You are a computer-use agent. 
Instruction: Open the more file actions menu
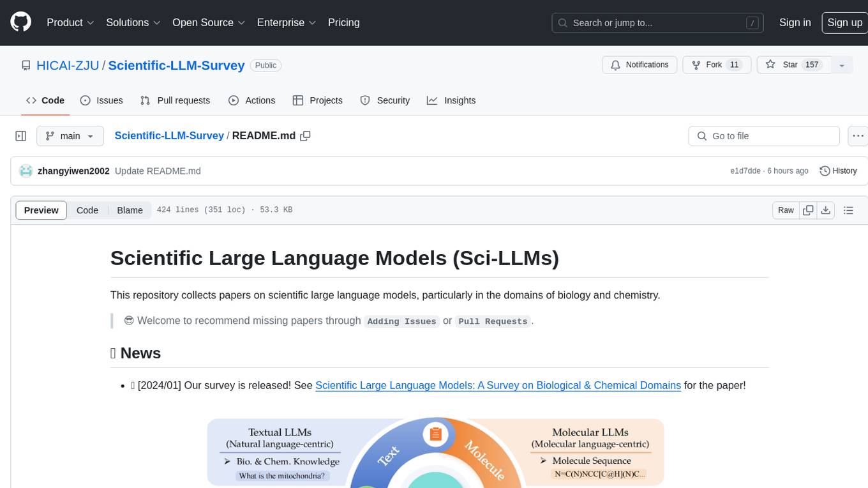[857, 136]
